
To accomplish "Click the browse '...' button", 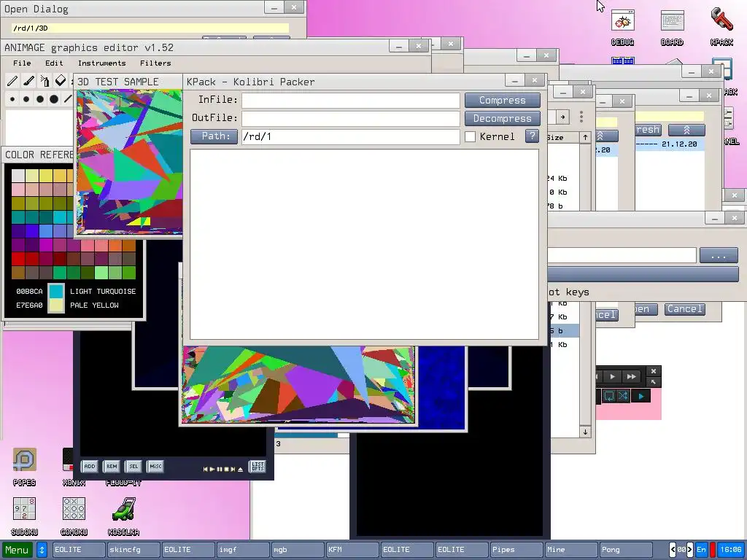I will tap(719, 255).
